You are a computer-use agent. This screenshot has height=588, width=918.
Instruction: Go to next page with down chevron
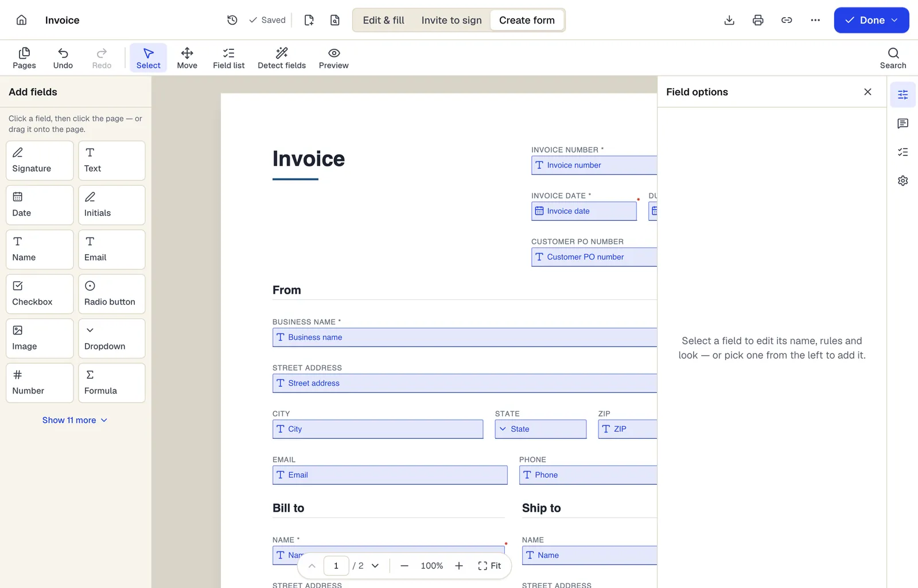click(375, 566)
